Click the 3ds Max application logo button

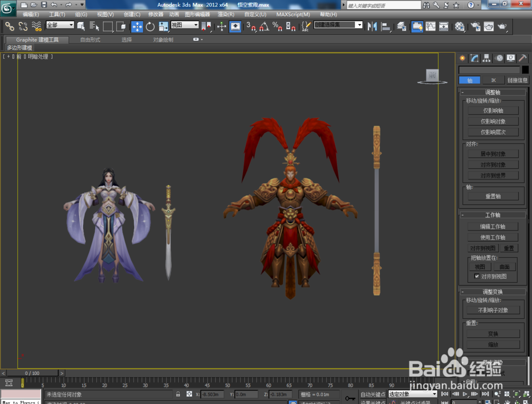click(8, 8)
